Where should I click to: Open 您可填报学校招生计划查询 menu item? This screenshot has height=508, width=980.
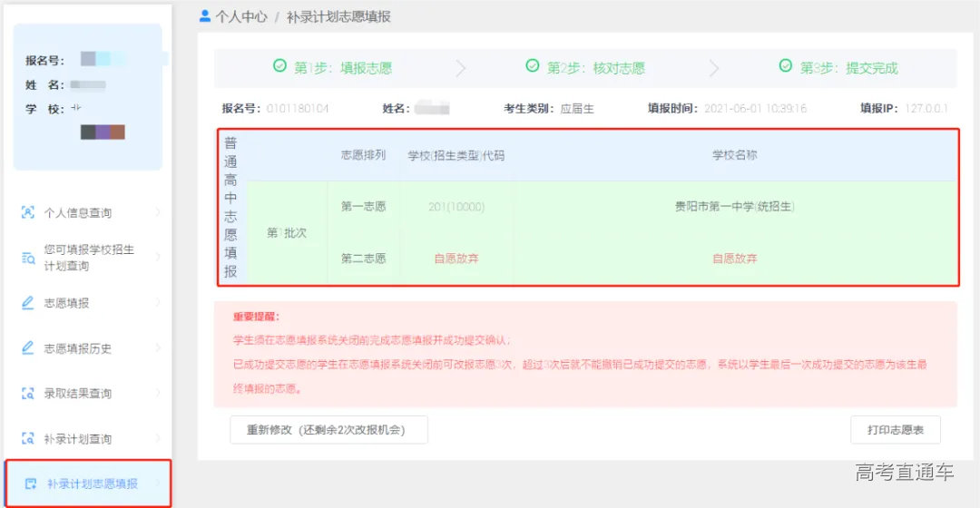tap(87, 258)
